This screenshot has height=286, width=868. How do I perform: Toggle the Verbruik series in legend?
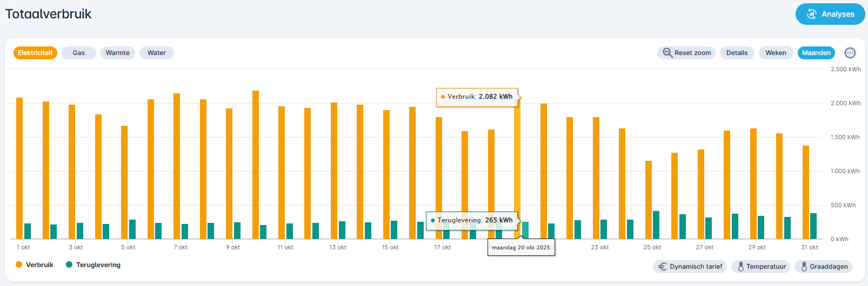coord(39,265)
